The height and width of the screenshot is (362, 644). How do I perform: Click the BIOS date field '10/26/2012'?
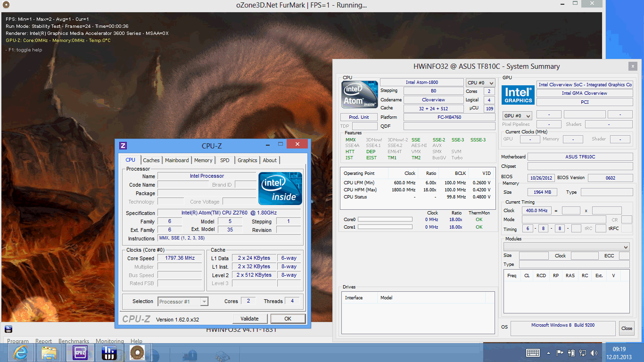point(542,178)
